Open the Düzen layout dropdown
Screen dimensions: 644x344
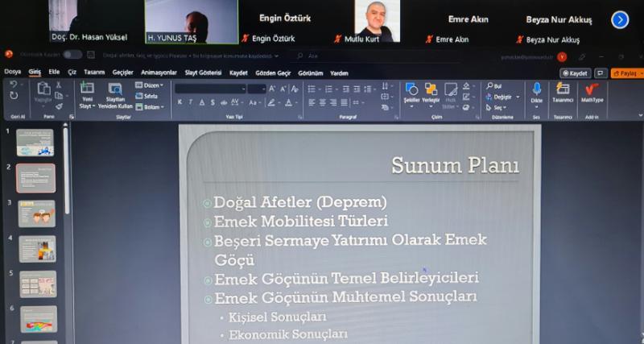pyautogui.click(x=150, y=85)
